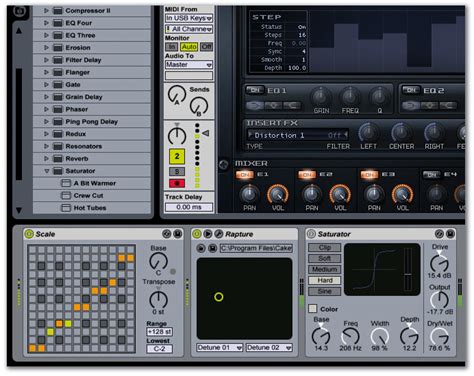Expand the EQ Four folder
This screenshot has height=376, width=474.
(46, 23)
